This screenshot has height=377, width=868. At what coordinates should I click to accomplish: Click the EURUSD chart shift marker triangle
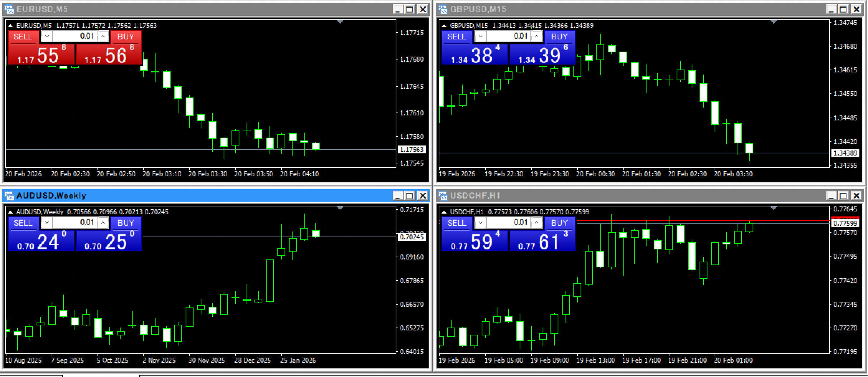340,22
